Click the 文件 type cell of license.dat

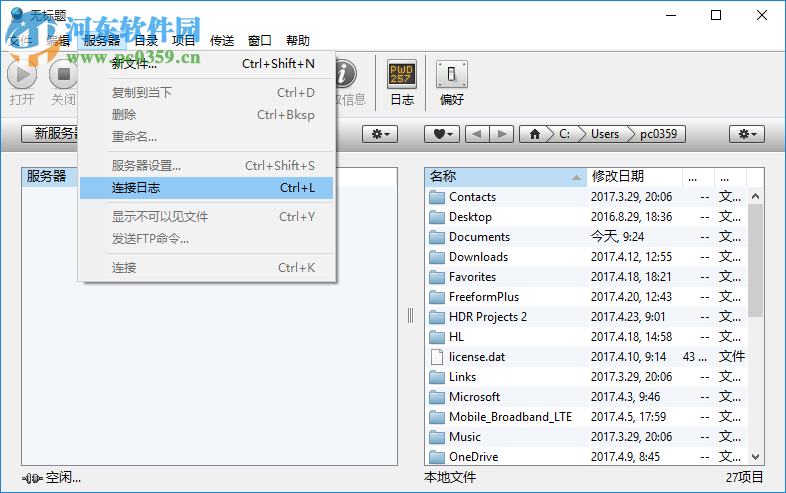(x=731, y=357)
